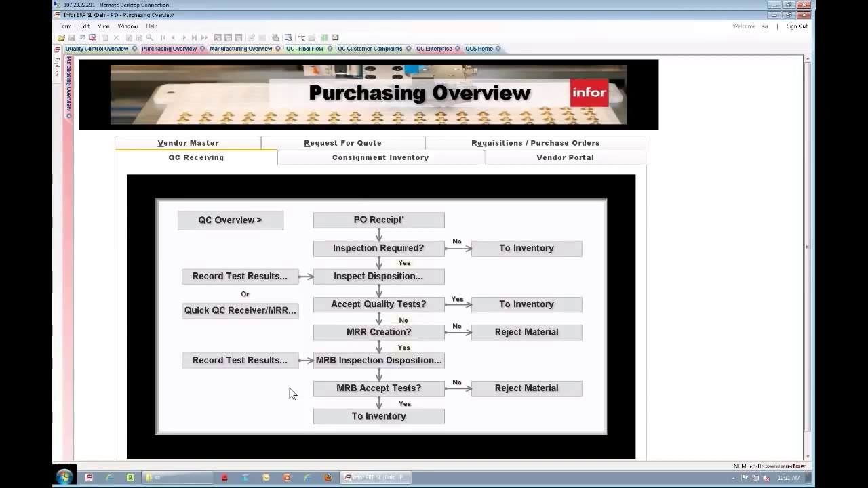Screen dimensions: 868x488
Task: Click the MRB Inspection Disposition... button
Action: tap(378, 360)
